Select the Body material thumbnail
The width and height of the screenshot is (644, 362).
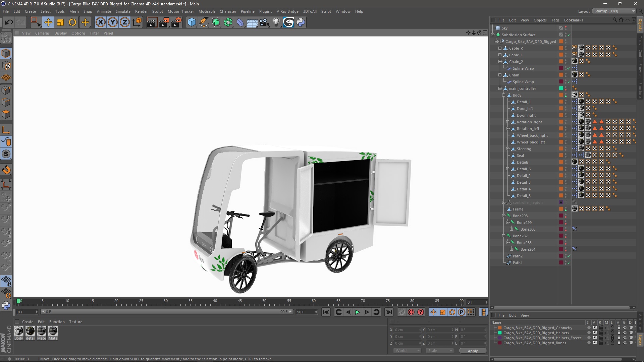point(19,331)
